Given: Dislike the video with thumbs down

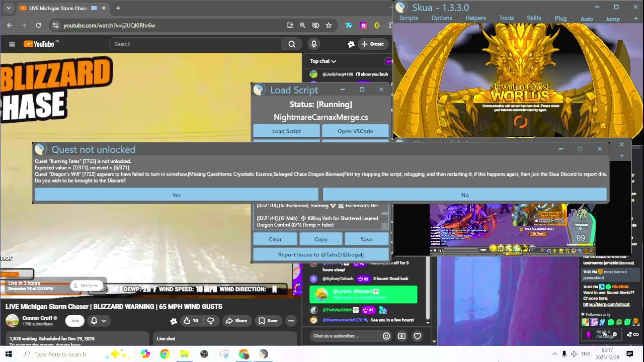Looking at the screenshot, I should 211,320.
